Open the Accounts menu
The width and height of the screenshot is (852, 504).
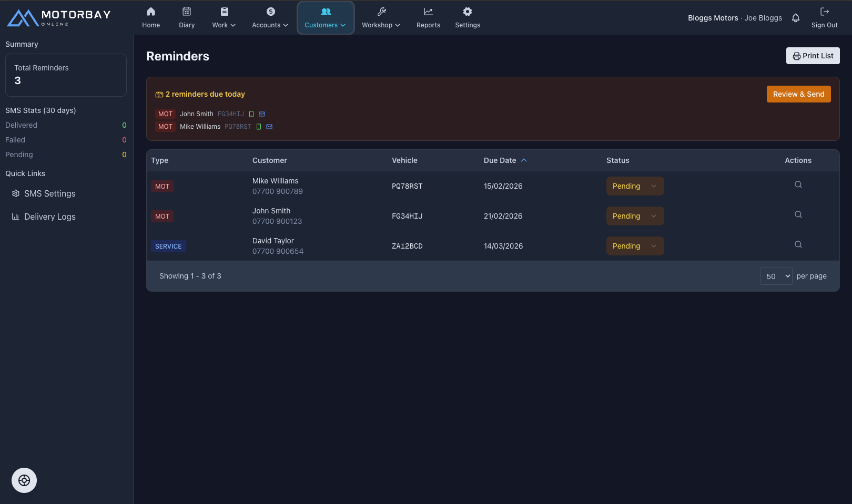click(270, 18)
